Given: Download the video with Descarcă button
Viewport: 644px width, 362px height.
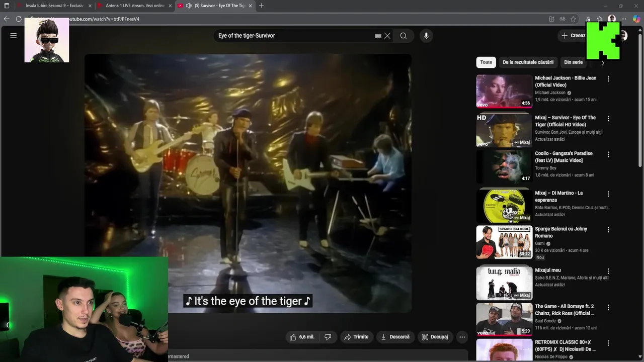Looking at the screenshot, I should click(x=395, y=337).
